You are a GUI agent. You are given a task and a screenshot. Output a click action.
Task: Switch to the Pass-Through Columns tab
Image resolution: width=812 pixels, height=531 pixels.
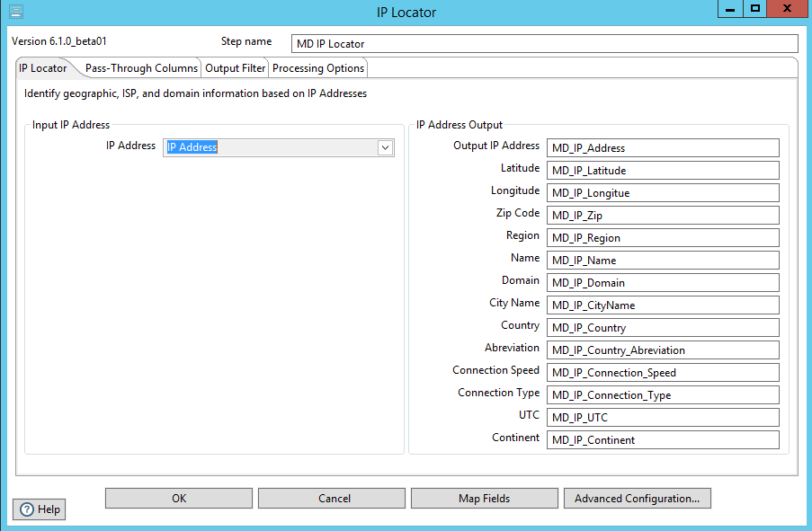[141, 68]
